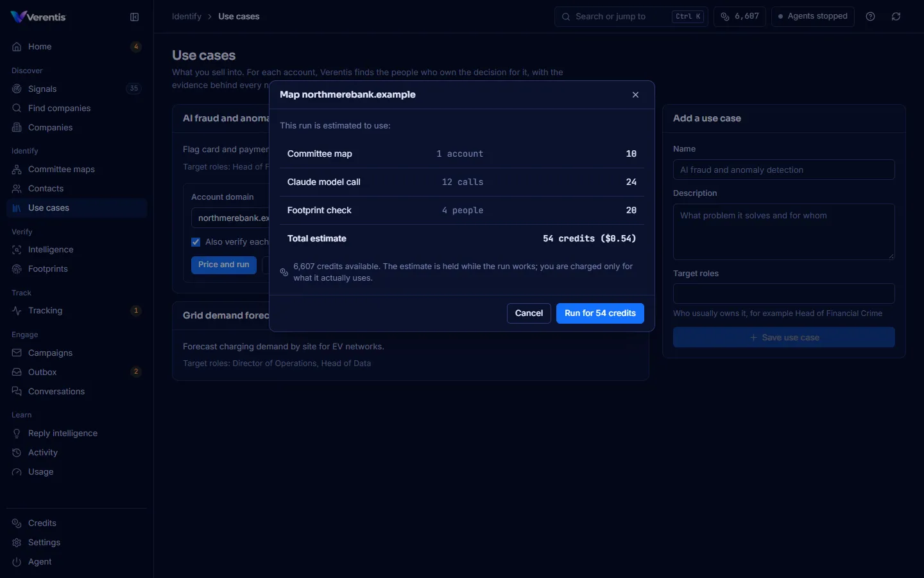
Task: Open Agent page in sidebar
Action: 76,561
